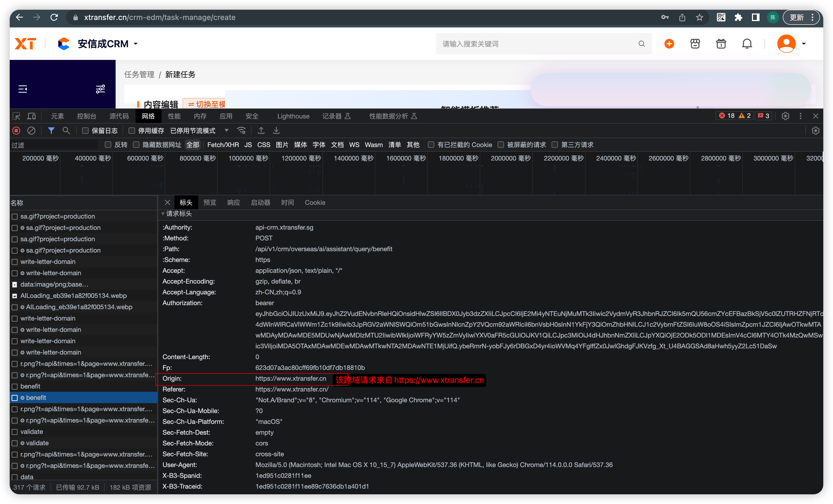Toggle the network filter funnel icon
The image size is (833, 504).
pyautogui.click(x=51, y=130)
